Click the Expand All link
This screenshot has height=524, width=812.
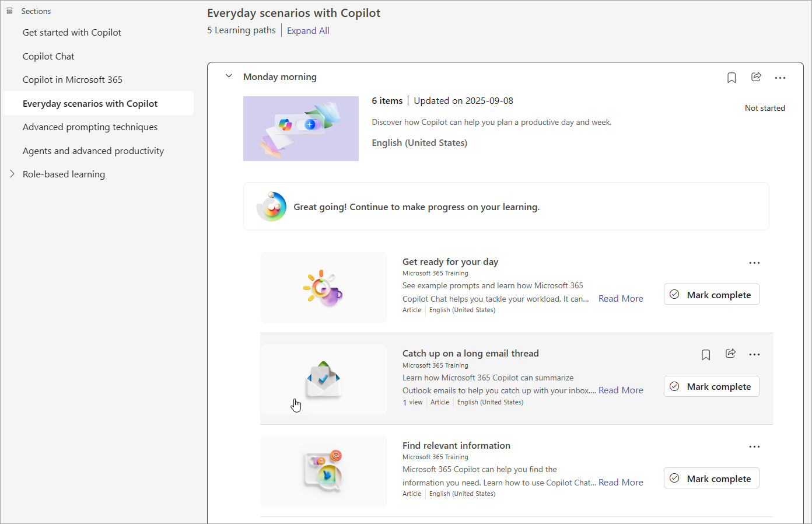(x=308, y=30)
